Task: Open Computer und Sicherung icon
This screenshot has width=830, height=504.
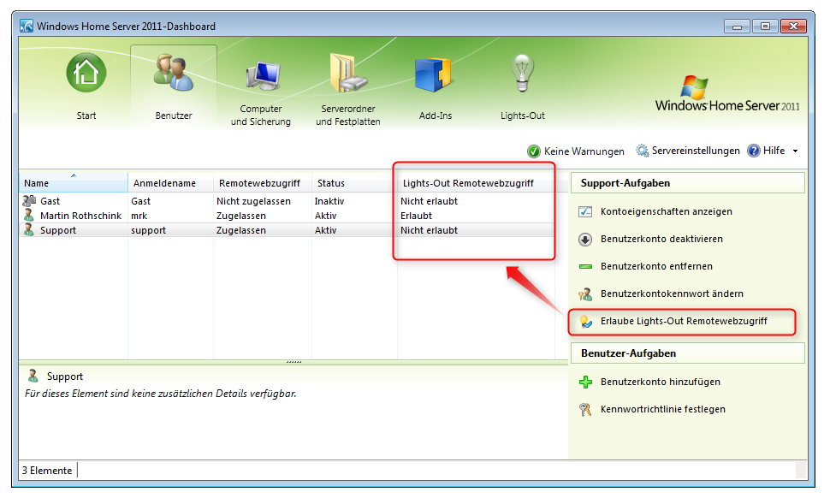Action: click(x=263, y=75)
